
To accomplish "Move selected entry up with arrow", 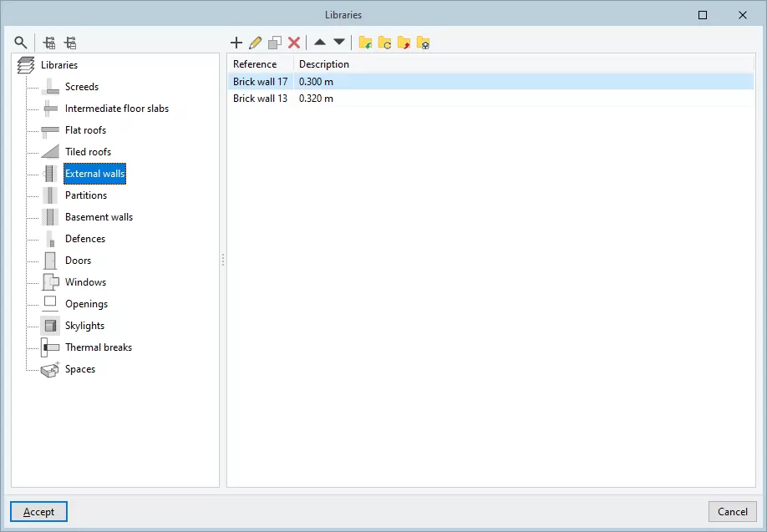I will point(320,43).
